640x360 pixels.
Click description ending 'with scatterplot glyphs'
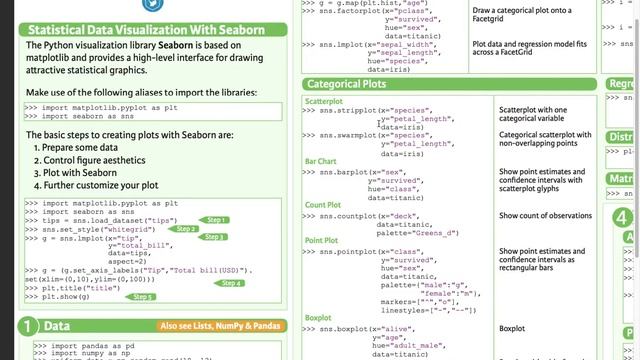click(542, 180)
